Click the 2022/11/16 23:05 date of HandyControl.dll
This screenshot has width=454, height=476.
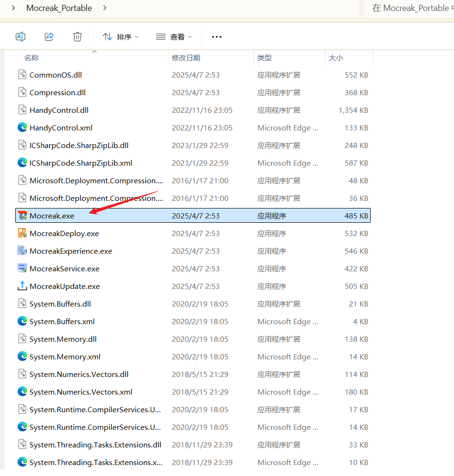(x=202, y=110)
